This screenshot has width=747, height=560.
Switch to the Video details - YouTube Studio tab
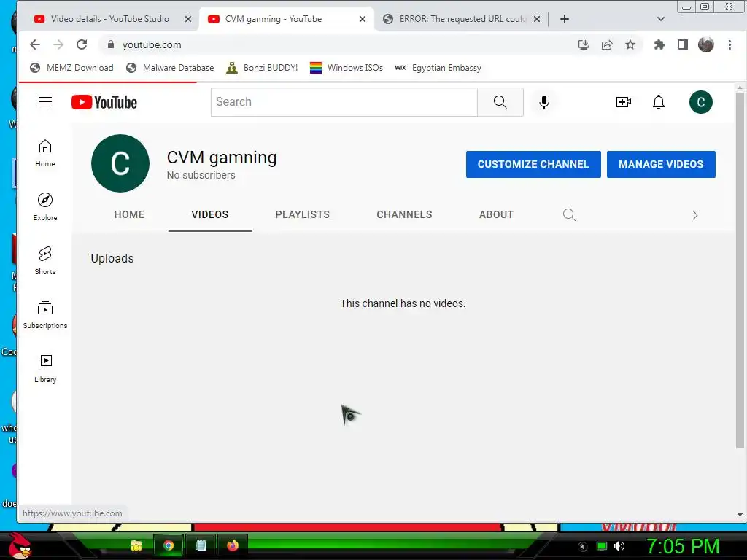[x=109, y=19]
